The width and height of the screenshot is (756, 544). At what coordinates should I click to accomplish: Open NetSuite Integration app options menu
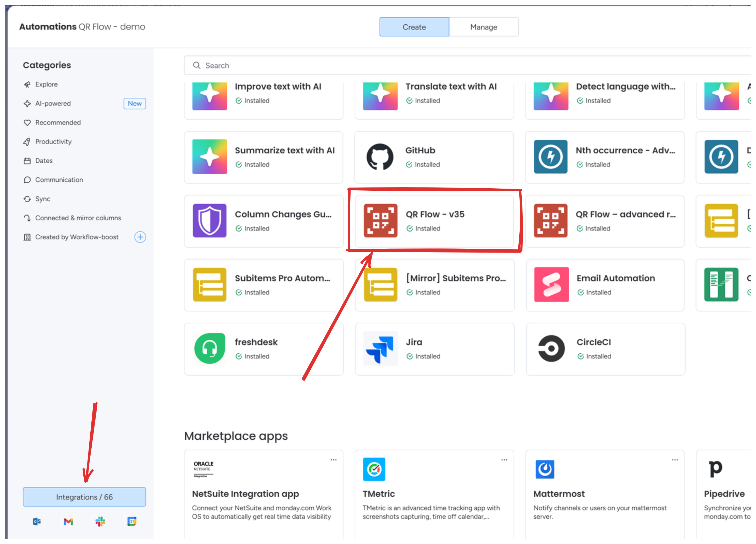tap(333, 460)
